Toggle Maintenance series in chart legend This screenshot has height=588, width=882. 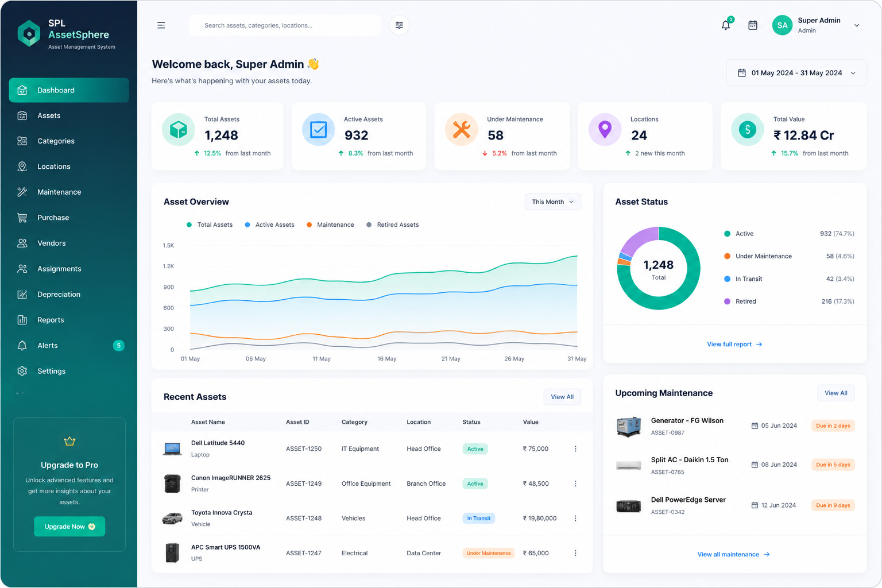point(330,225)
